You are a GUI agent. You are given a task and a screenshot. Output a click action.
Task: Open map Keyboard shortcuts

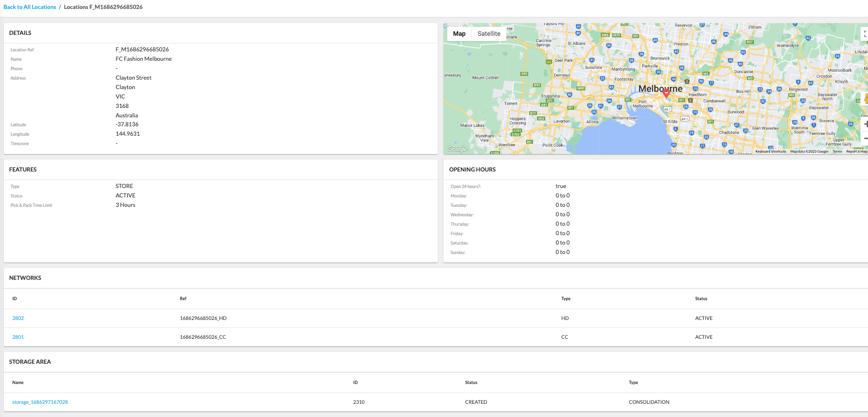(x=770, y=151)
